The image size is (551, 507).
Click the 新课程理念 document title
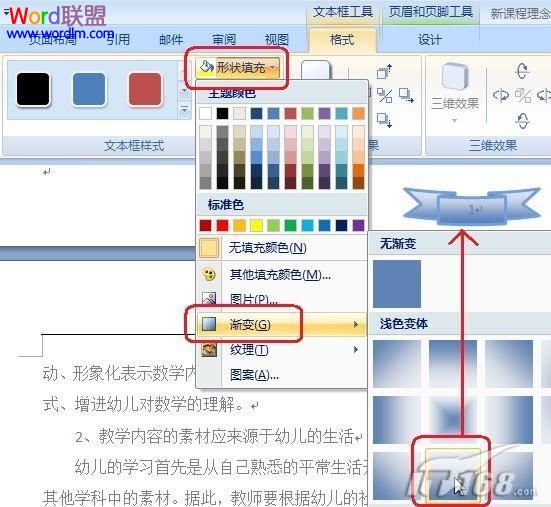coord(520,14)
